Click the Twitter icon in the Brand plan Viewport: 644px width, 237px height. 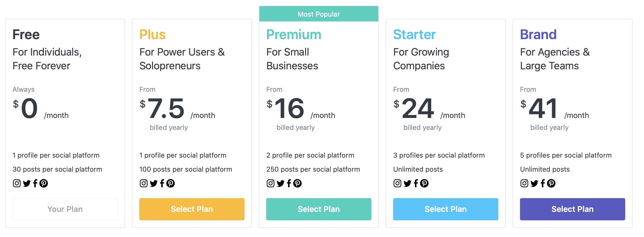click(534, 183)
